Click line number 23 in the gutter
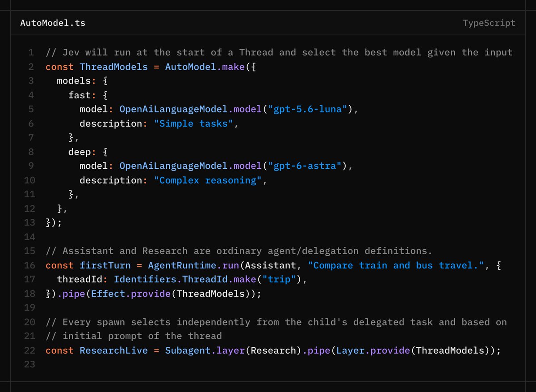Image resolution: width=536 pixels, height=392 pixels. 29,365
